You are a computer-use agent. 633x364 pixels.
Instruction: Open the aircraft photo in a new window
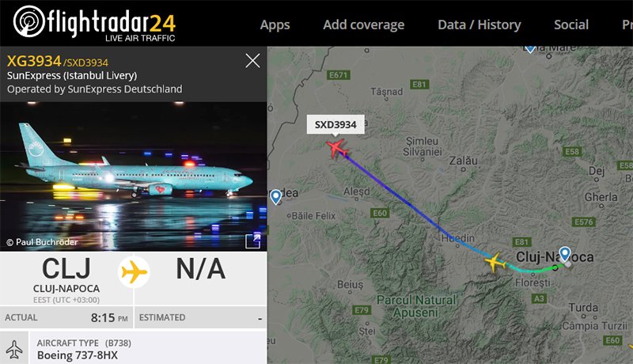[252, 241]
